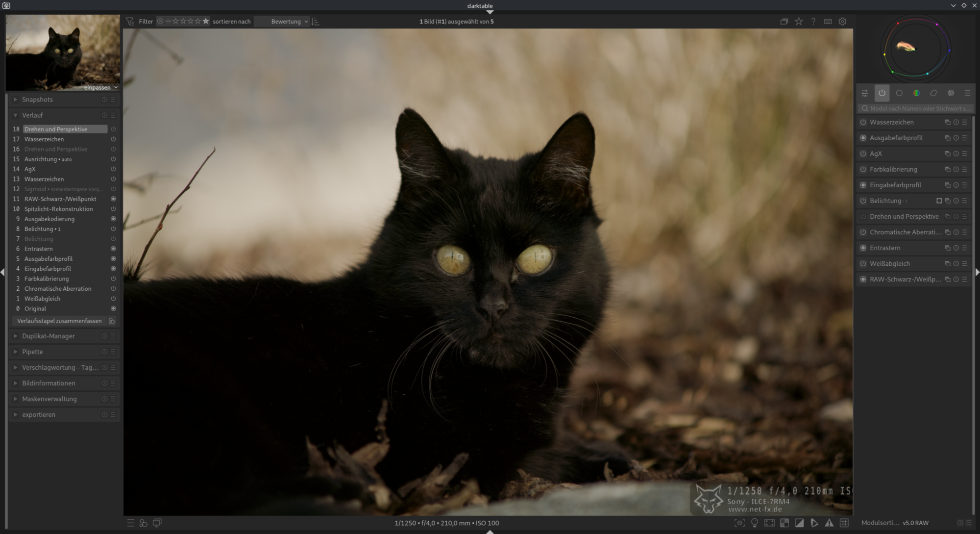Select history item 14 AgX

30,169
